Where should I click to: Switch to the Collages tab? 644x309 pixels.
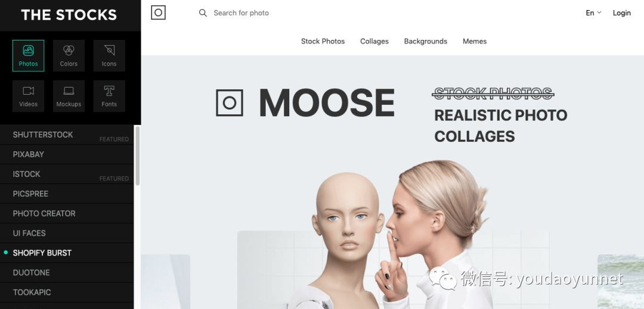[374, 42]
